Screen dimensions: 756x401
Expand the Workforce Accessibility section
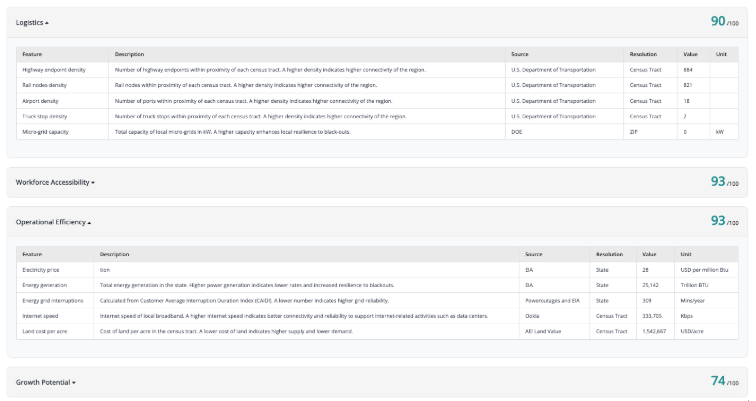55,182
